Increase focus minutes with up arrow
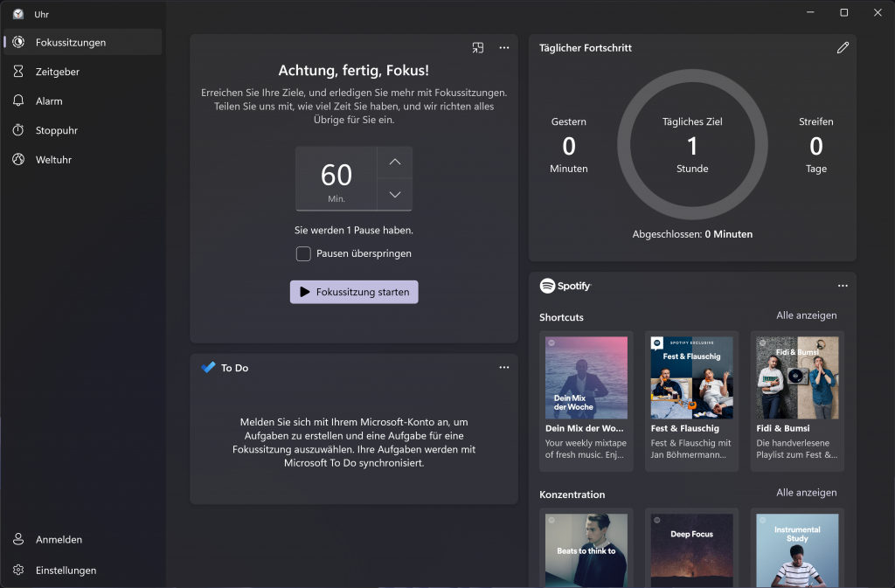Screen dimensions: 895x588 [394, 162]
